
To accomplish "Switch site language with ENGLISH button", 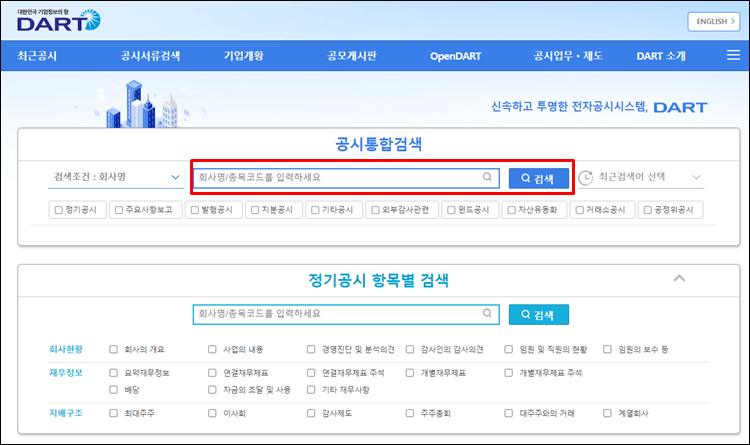I will tap(714, 22).
